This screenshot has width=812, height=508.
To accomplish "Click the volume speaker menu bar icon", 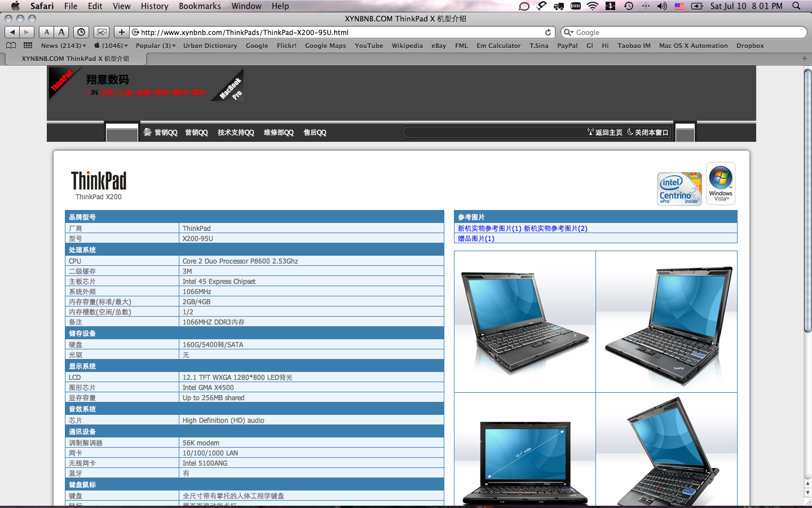I will [662, 6].
